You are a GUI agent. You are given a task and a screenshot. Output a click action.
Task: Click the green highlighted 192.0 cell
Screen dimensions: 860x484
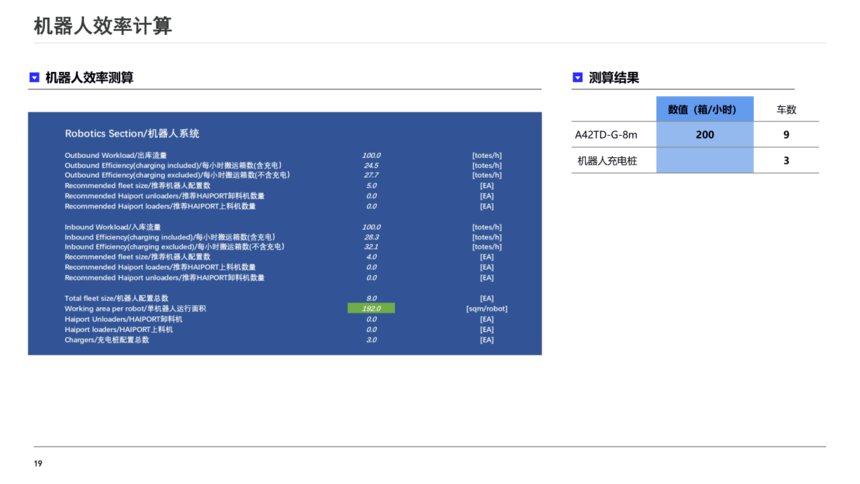pos(371,309)
